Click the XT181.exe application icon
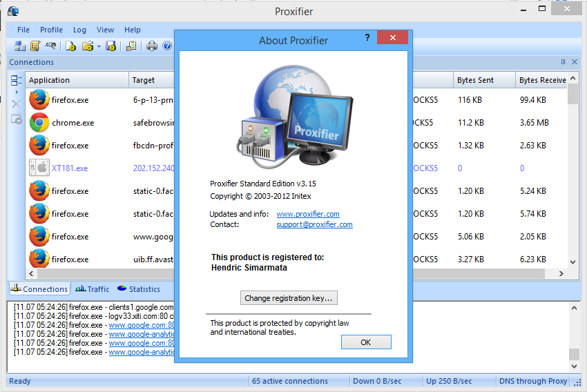The height and width of the screenshot is (392, 587). pyautogui.click(x=39, y=168)
